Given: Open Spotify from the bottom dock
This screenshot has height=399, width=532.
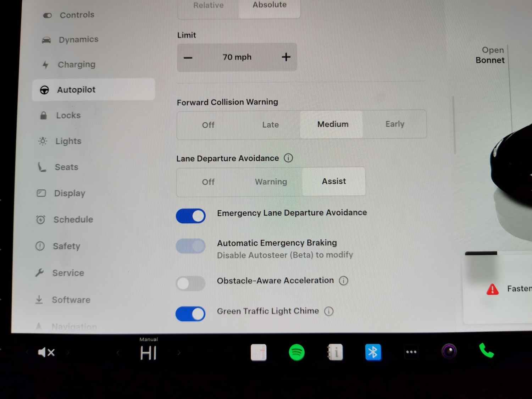Looking at the screenshot, I should (297, 353).
